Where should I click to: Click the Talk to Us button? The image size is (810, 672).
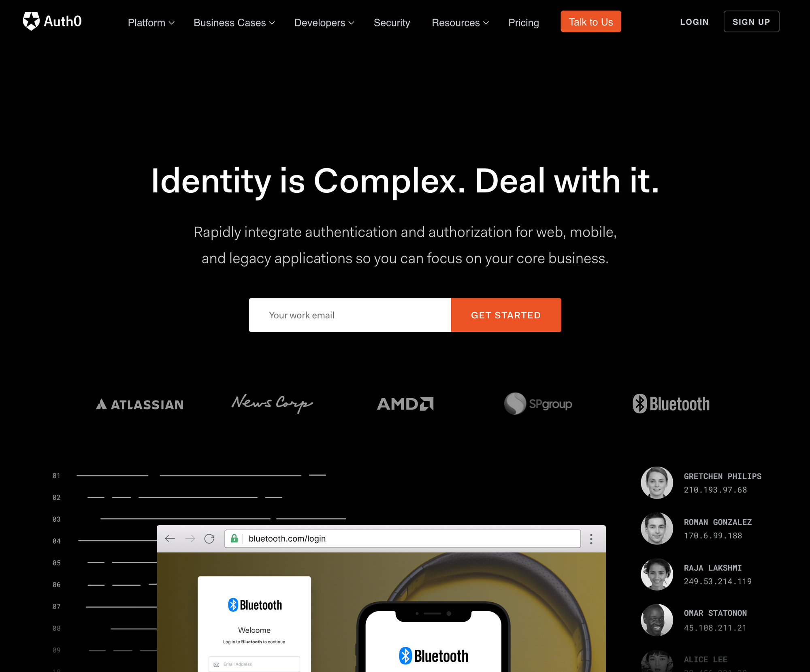[x=590, y=22]
